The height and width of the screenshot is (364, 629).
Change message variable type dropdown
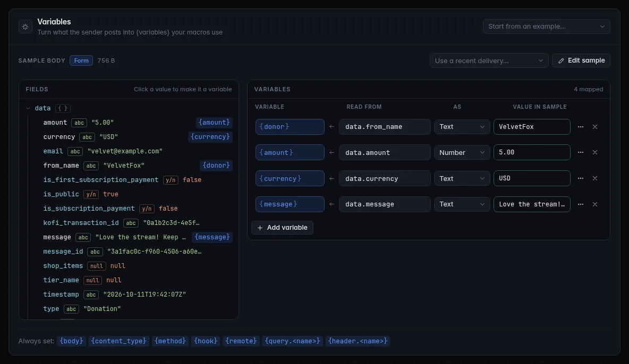(x=462, y=204)
